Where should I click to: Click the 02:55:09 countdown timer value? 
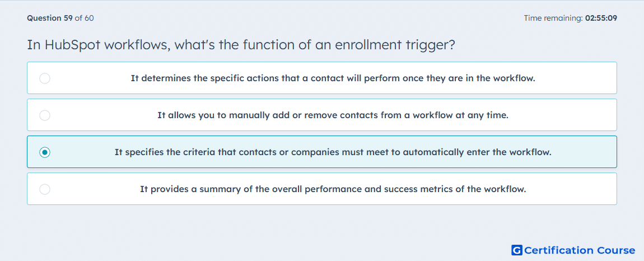[600, 18]
